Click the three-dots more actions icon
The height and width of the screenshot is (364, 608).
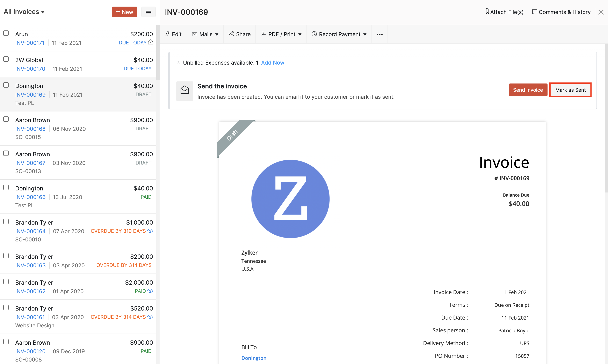(x=379, y=34)
